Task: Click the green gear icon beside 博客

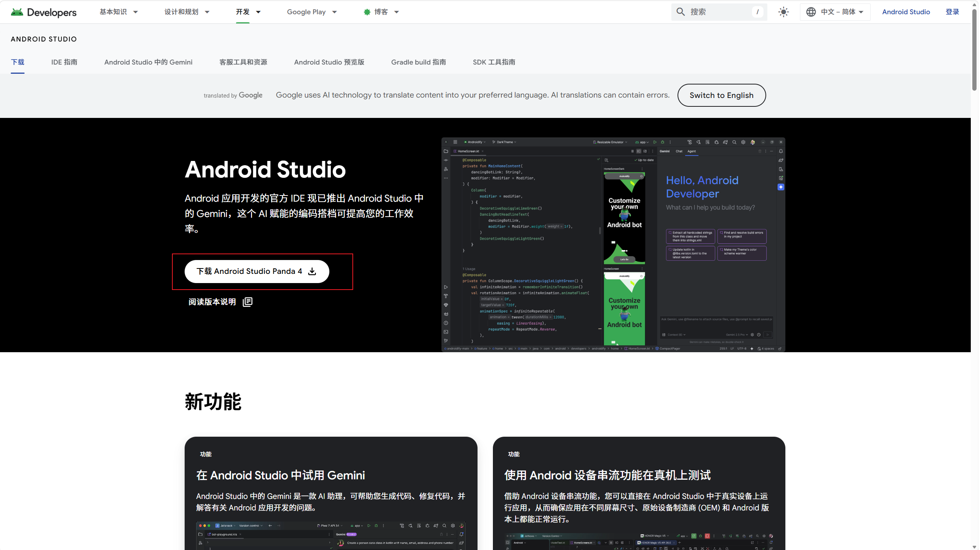Action: pos(367,12)
